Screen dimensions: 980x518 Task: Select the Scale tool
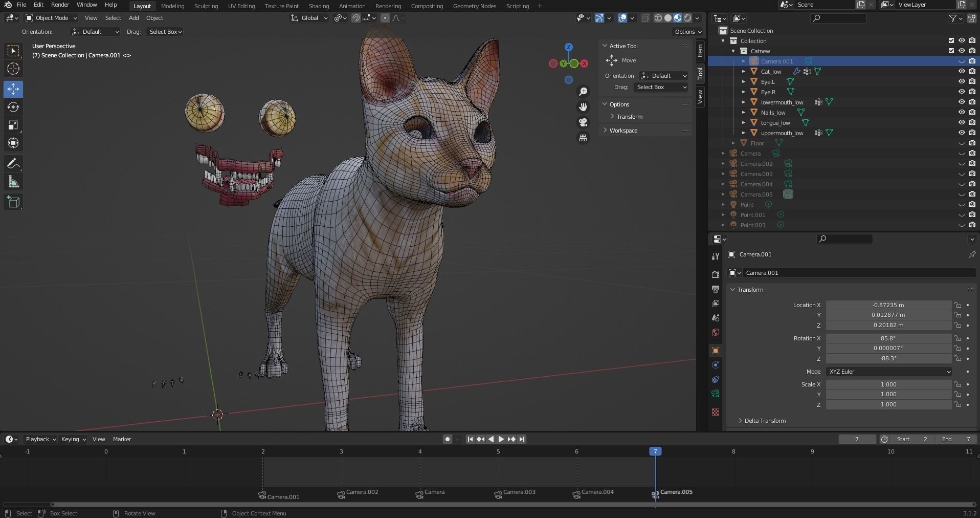[13, 125]
